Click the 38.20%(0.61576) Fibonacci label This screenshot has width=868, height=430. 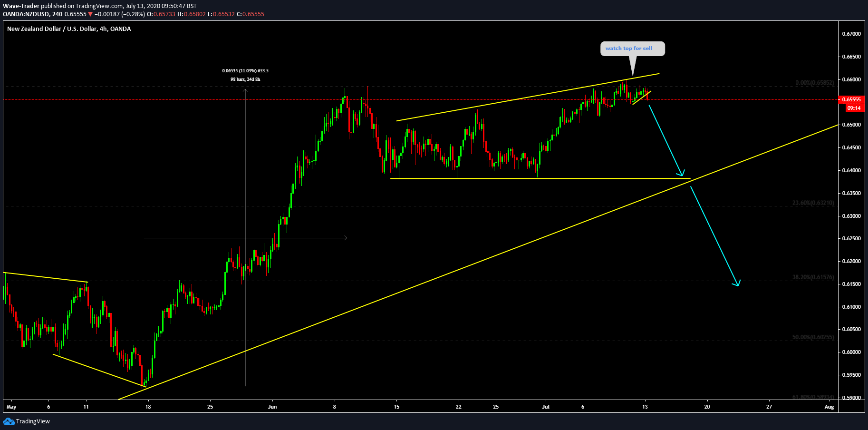[813, 277]
